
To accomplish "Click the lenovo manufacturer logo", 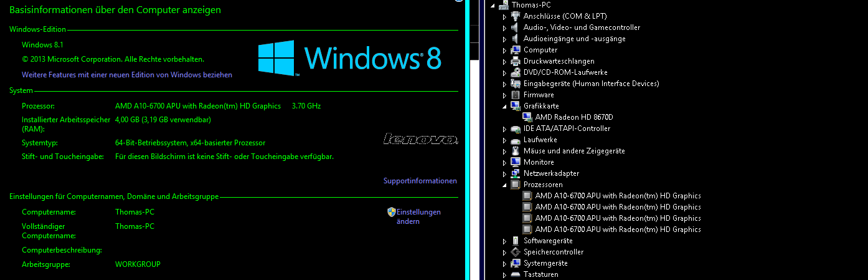I will [x=421, y=138].
